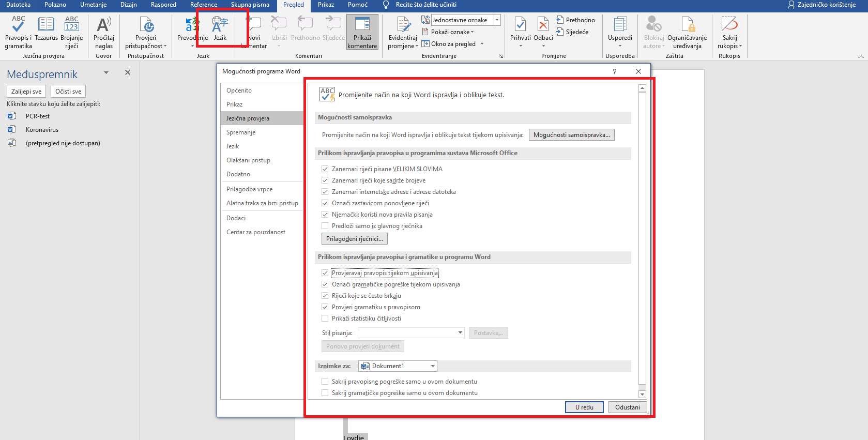The image size is (868, 440).
Task: Click Zalijepi sve in clipboard pane
Action: 26,92
